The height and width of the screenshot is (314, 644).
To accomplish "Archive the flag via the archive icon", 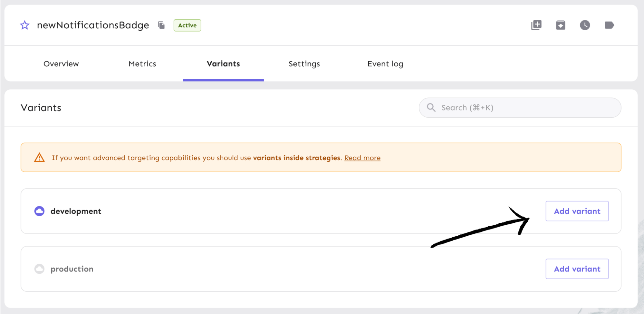I will (x=561, y=25).
